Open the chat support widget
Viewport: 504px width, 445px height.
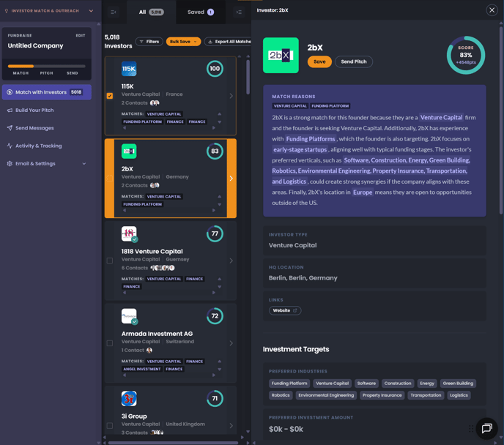click(486, 428)
